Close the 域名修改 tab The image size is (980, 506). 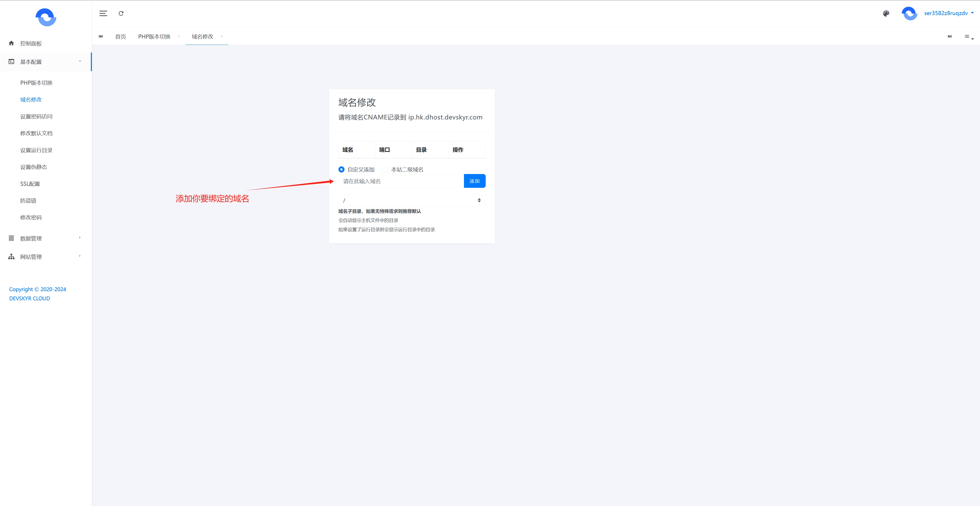222,36
